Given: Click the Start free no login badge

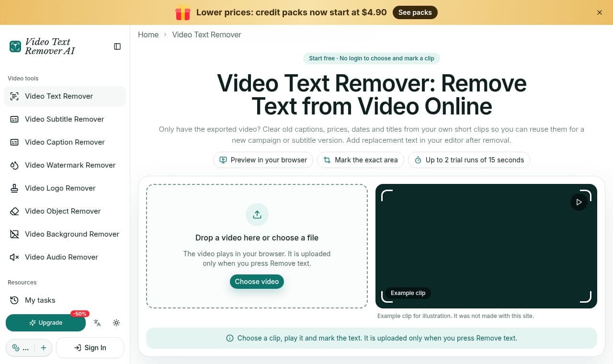Looking at the screenshot, I should pos(372,58).
